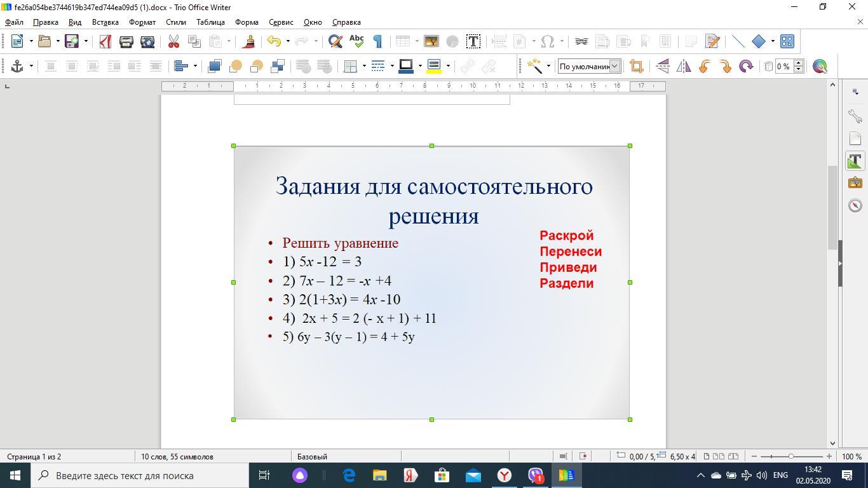Switch to book view layout
This screenshot has height=488, width=868.
(x=733, y=456)
